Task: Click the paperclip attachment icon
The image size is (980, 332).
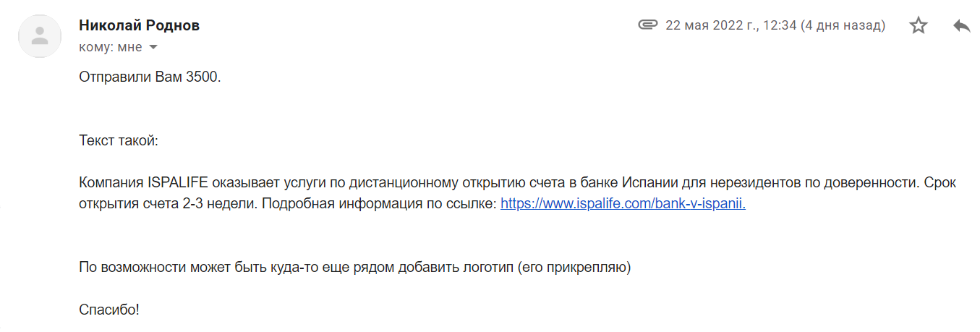Action: click(647, 25)
